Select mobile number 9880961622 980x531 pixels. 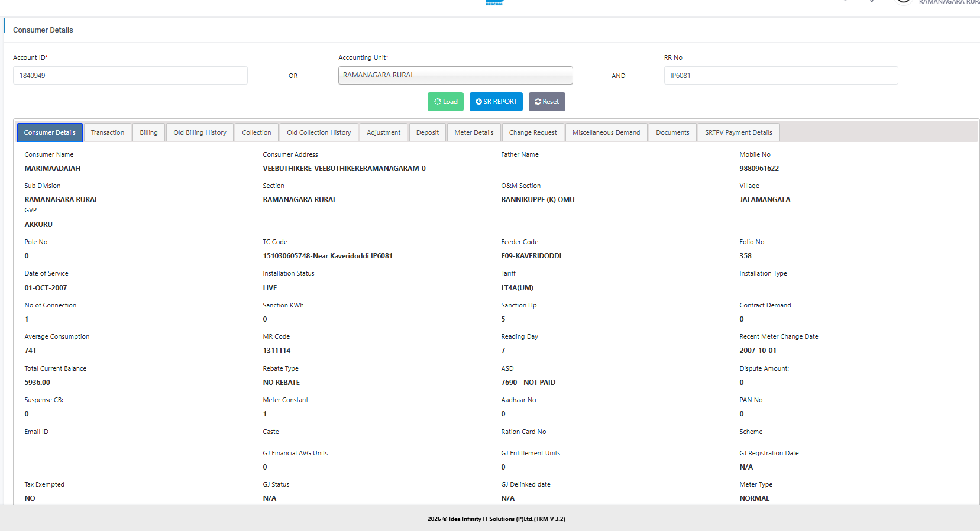click(x=759, y=169)
